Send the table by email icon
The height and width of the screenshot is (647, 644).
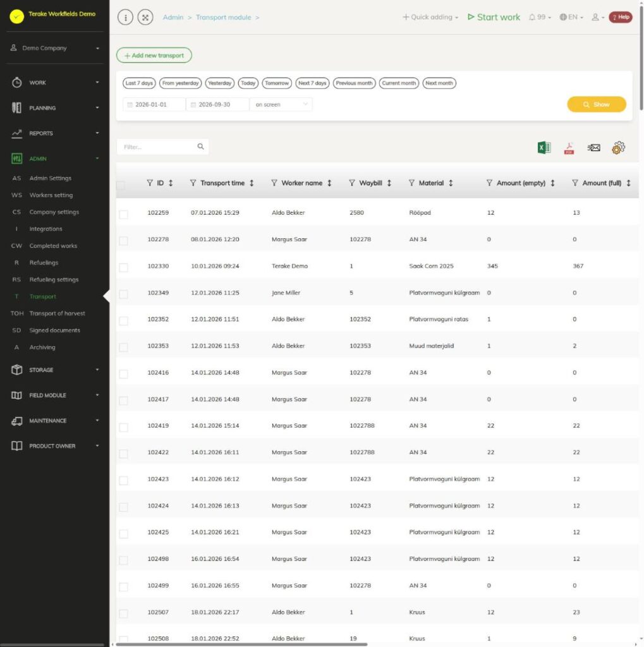coord(593,147)
